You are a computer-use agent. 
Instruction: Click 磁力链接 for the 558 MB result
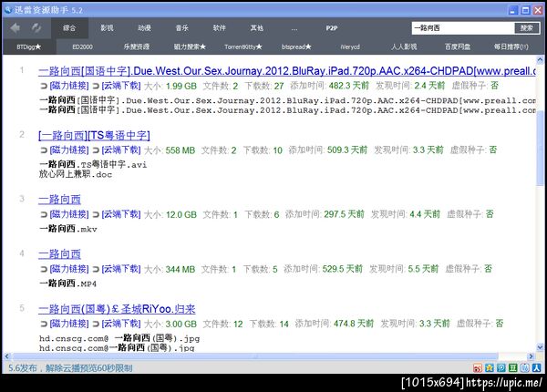(x=69, y=150)
